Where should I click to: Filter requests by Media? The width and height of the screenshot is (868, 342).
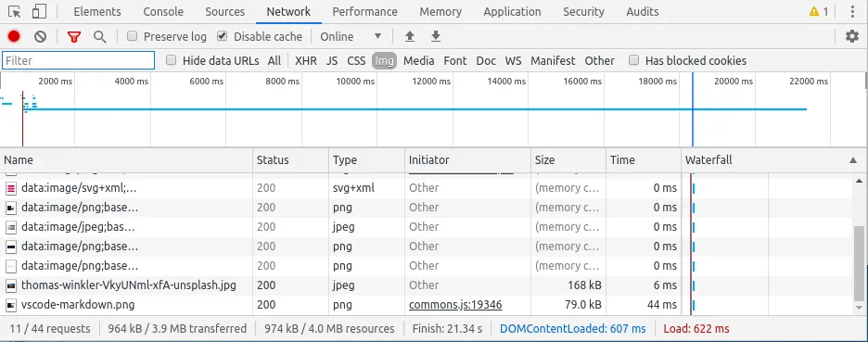418,61
